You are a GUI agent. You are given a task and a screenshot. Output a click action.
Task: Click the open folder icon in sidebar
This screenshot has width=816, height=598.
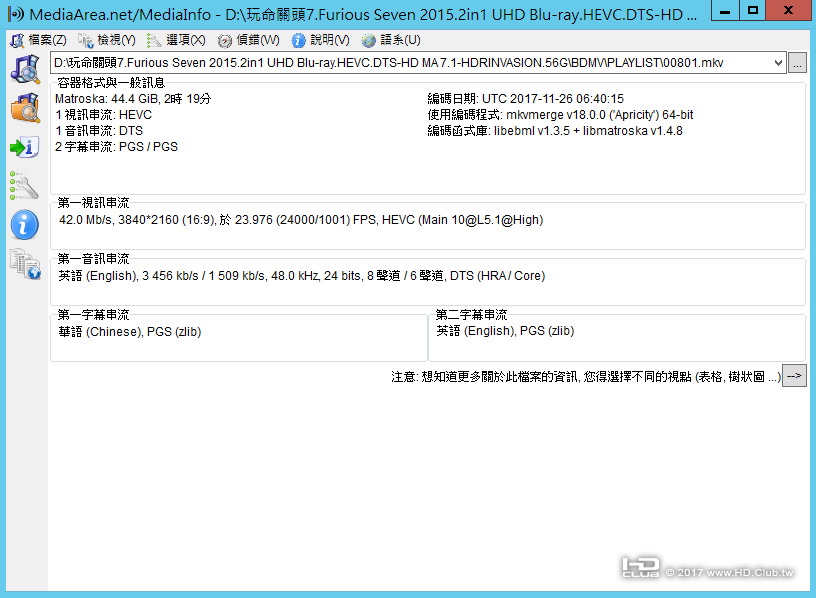(x=25, y=108)
